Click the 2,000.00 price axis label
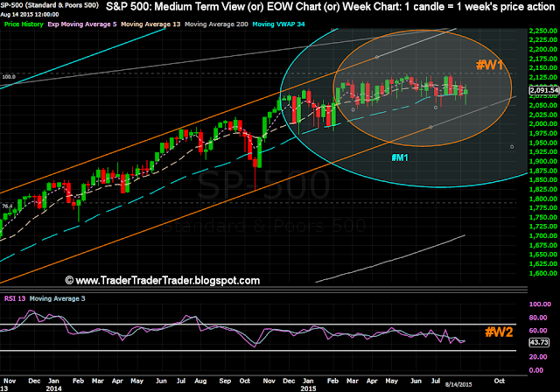 543,124
